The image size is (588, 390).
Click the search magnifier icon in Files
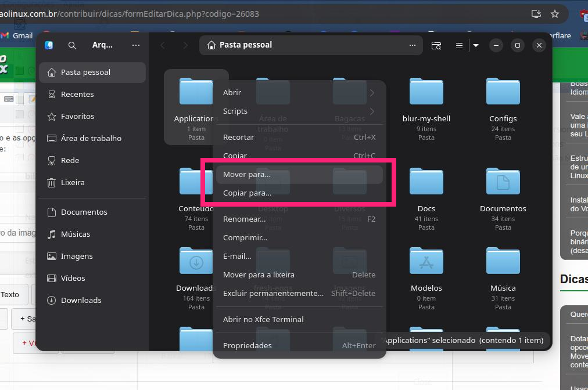[x=72, y=45]
